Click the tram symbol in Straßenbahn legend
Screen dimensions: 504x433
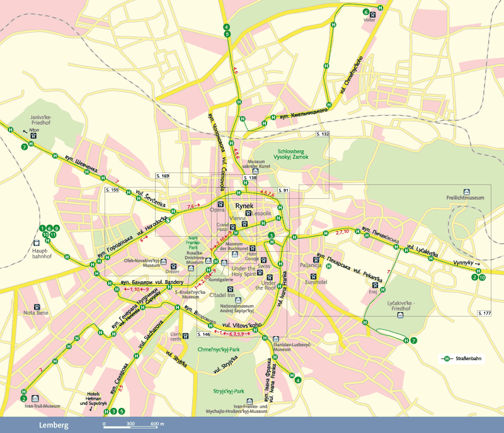pos(447,359)
